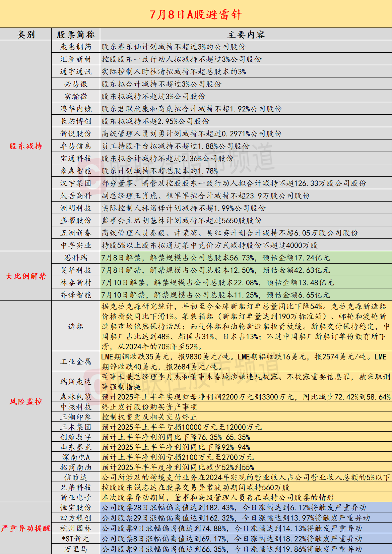Click the stock name 必易微
Viewport: 392px width, 554px height.
point(76,84)
